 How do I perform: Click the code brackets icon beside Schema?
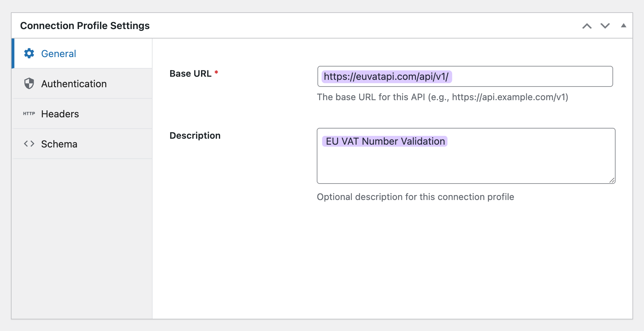pos(29,144)
